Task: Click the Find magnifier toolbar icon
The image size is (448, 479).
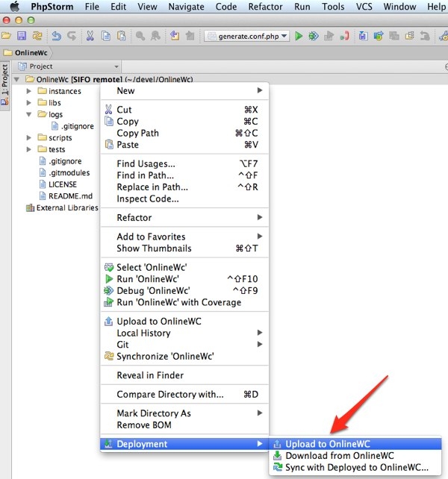Action: coord(140,36)
